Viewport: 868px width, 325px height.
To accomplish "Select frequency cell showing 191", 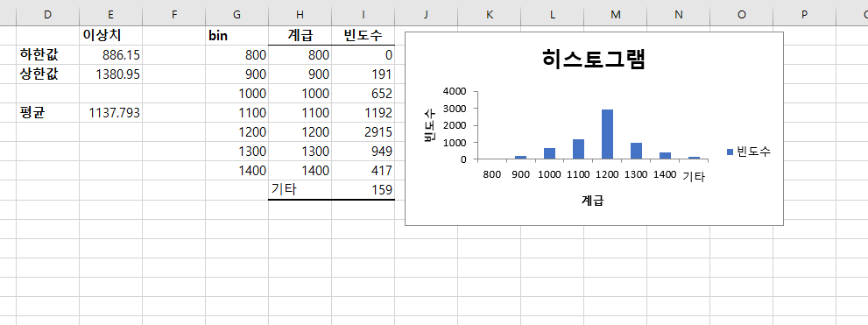I will (363, 74).
